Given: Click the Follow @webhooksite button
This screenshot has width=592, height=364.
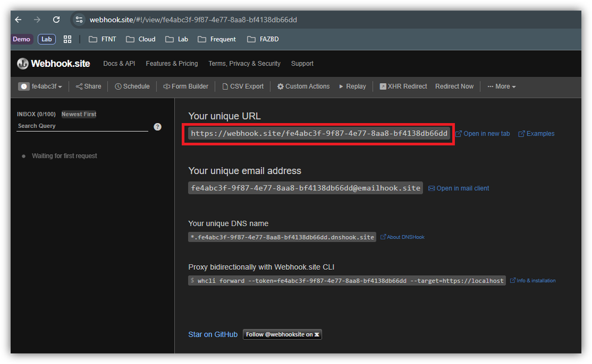Looking at the screenshot, I should click(x=283, y=334).
